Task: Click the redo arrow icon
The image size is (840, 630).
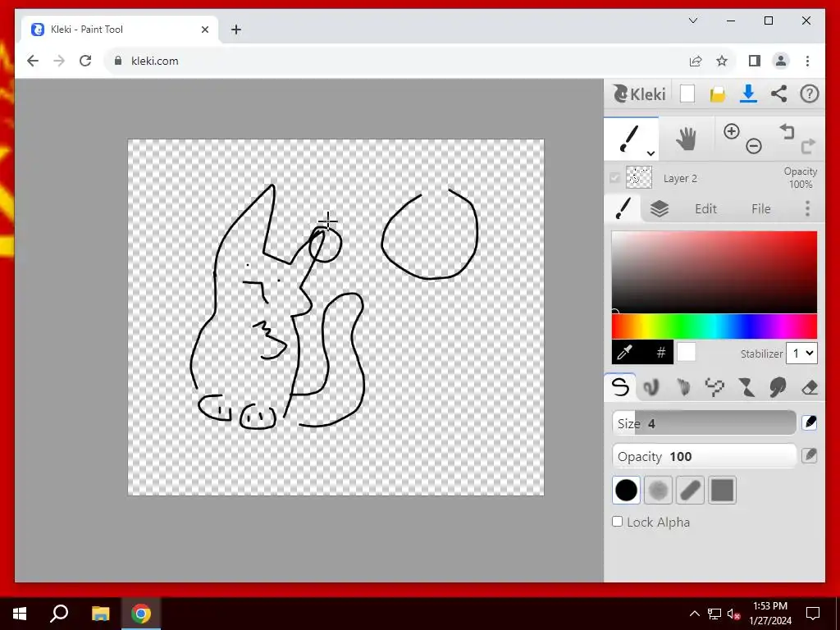Action: pos(808,145)
